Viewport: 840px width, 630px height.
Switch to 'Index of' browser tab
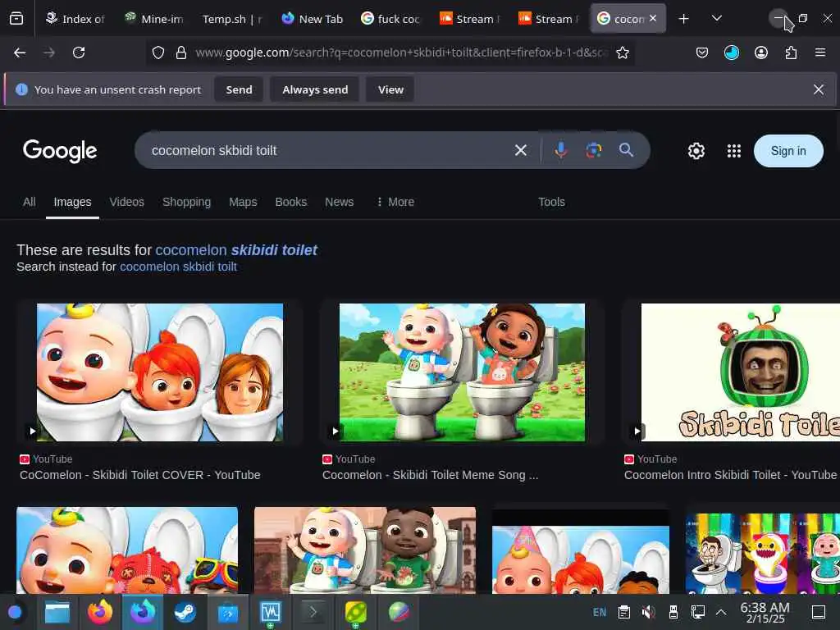(75, 19)
